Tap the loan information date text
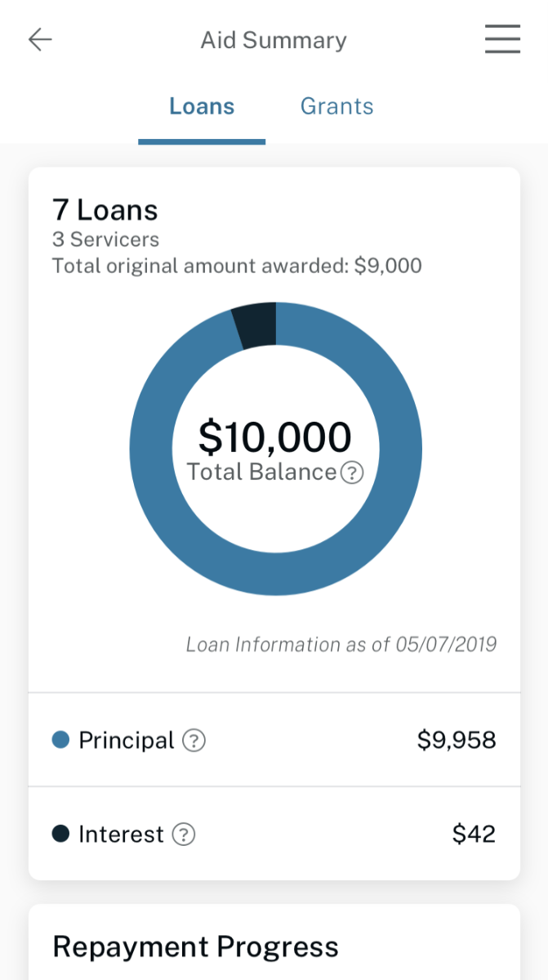The height and width of the screenshot is (980, 548). [x=341, y=644]
